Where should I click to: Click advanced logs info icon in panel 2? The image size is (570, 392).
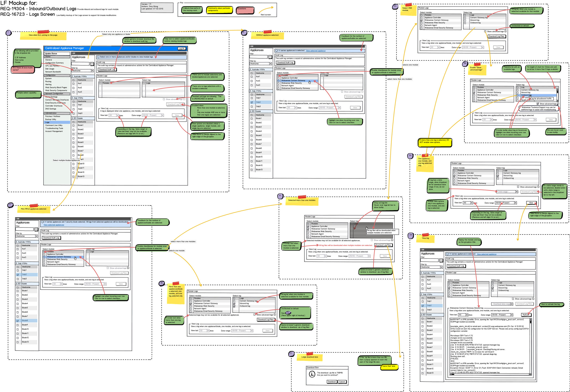click(x=362, y=92)
